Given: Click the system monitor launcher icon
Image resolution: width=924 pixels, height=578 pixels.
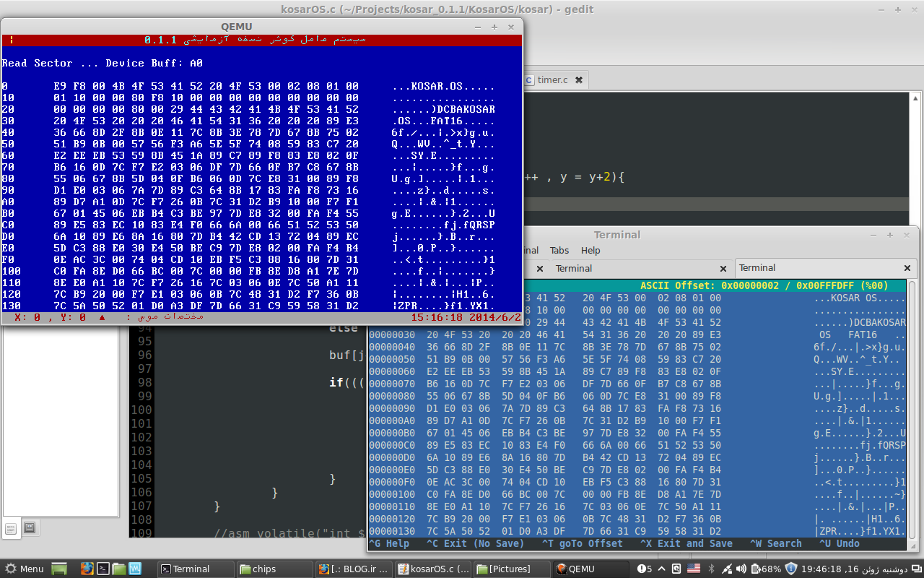Looking at the screenshot, I should pyautogui.click(x=135, y=569).
